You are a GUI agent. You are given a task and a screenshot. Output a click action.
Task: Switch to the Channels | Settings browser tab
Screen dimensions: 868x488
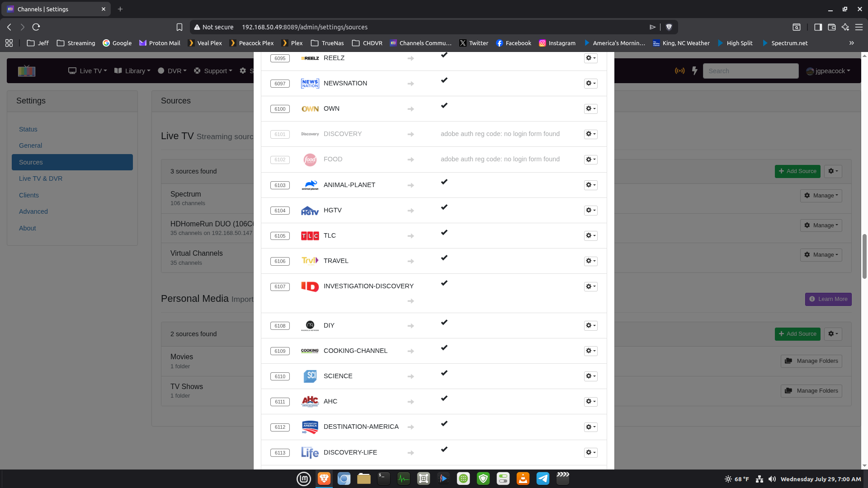coord(57,9)
